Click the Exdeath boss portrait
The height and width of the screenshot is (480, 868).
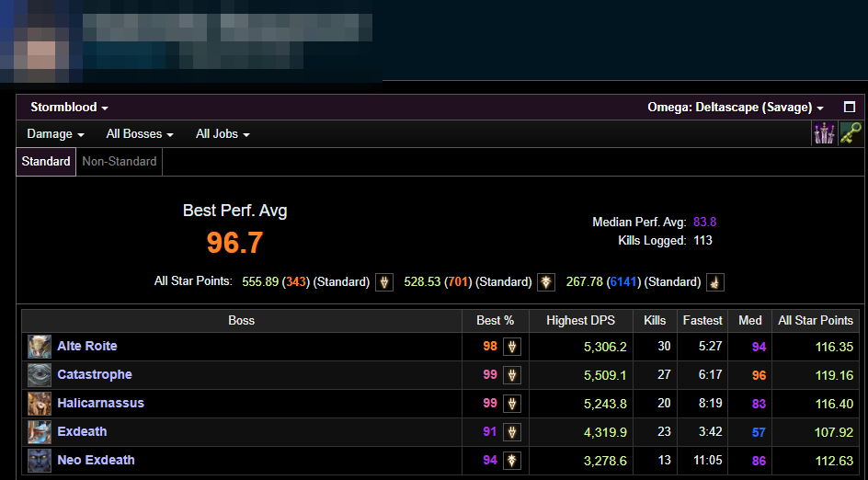pos(40,432)
